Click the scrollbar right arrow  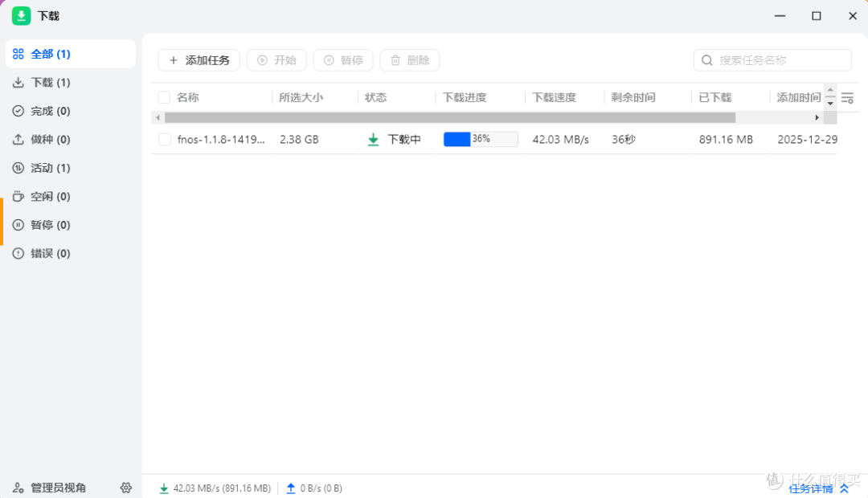pyautogui.click(x=817, y=117)
